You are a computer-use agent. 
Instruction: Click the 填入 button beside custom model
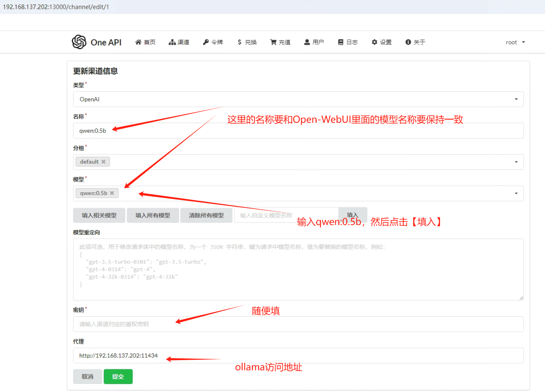(x=353, y=215)
